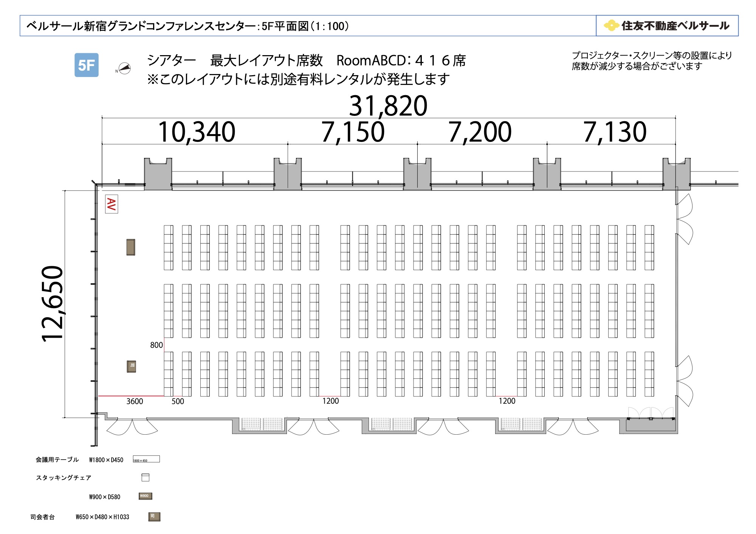Click the W650×D480×H1033 size text

click(102, 517)
